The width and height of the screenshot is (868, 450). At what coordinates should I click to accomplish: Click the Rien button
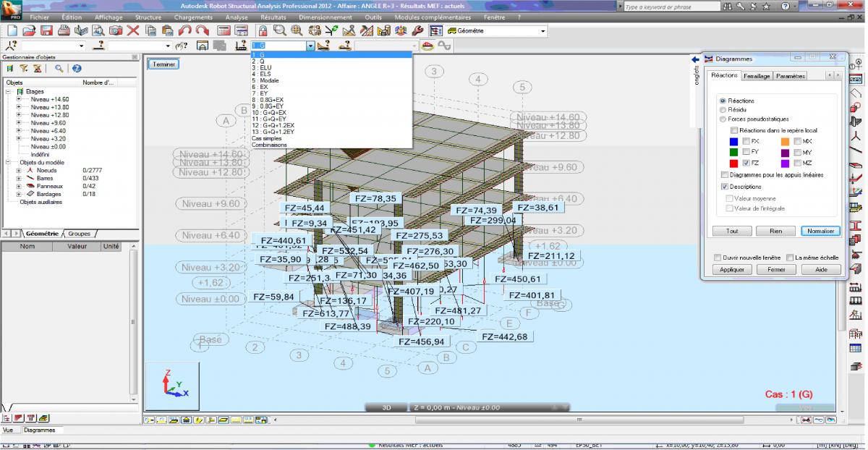click(776, 232)
